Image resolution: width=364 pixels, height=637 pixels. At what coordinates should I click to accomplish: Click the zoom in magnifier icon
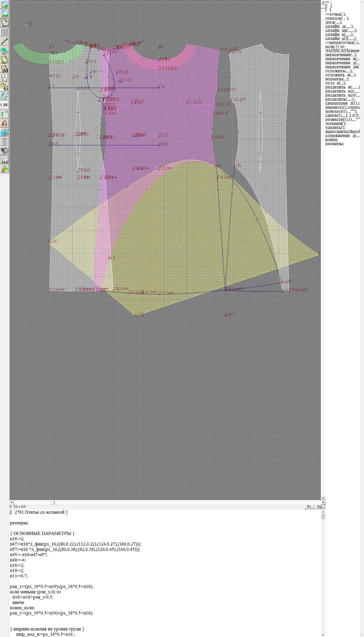(x=5, y=5)
